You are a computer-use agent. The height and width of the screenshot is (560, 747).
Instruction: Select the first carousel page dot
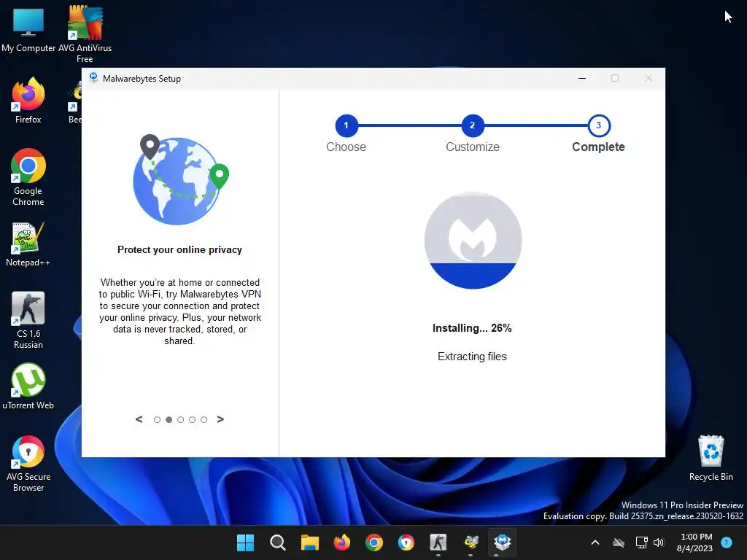(x=157, y=419)
